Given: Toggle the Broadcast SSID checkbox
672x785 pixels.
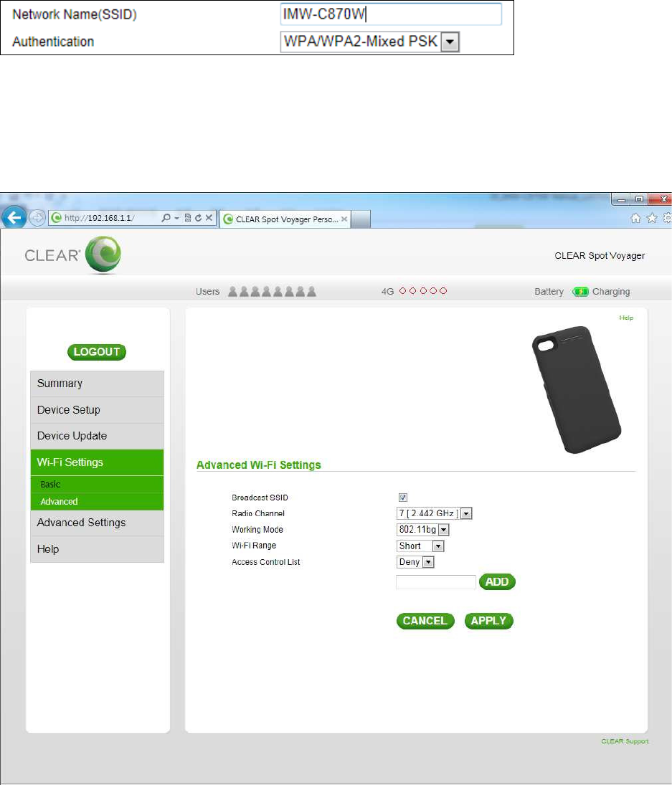Looking at the screenshot, I should tap(402, 497).
